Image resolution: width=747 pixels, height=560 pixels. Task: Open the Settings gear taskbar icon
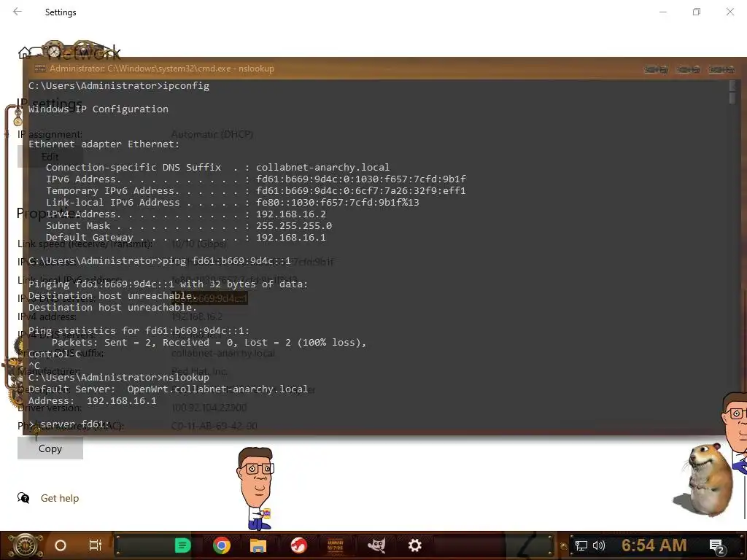[x=415, y=545]
